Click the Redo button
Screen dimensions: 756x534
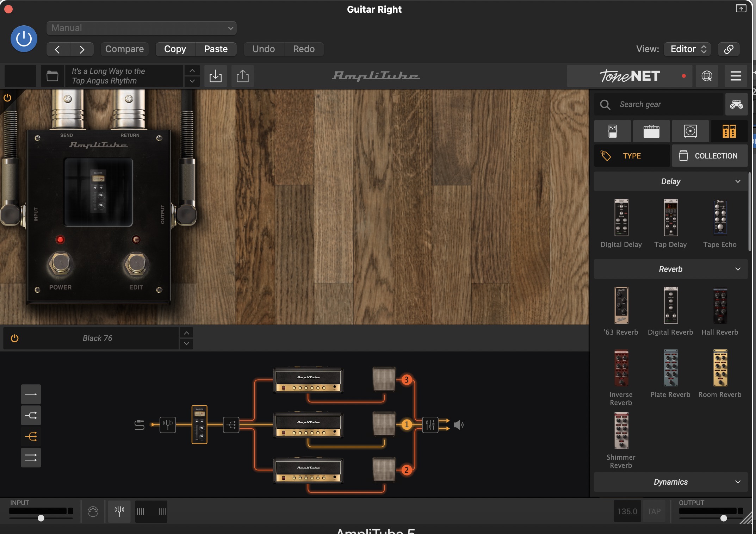pos(304,49)
